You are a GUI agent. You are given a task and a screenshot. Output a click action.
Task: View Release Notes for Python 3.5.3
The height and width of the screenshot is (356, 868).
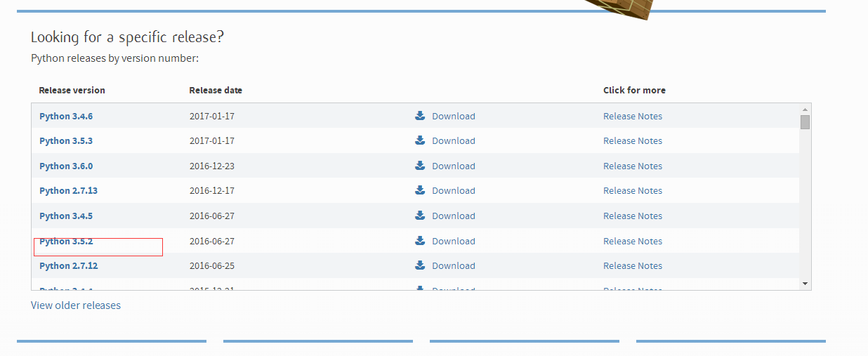click(x=633, y=141)
